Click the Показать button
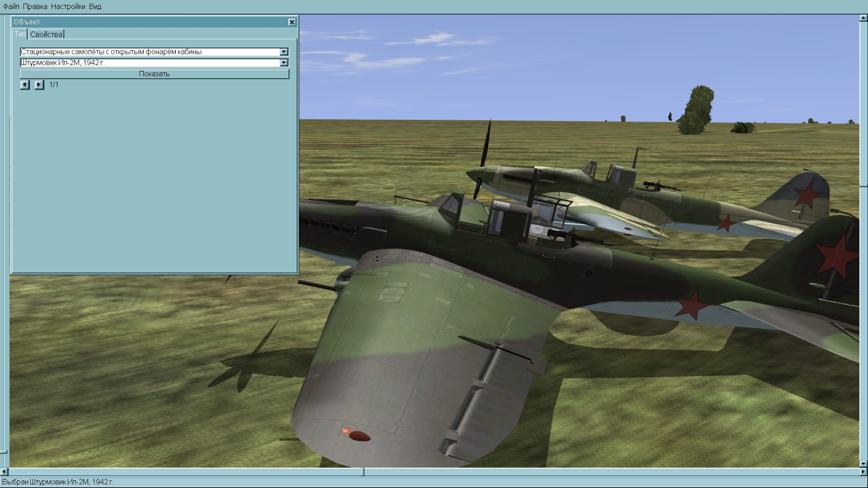868x488 pixels. pyautogui.click(x=154, y=74)
